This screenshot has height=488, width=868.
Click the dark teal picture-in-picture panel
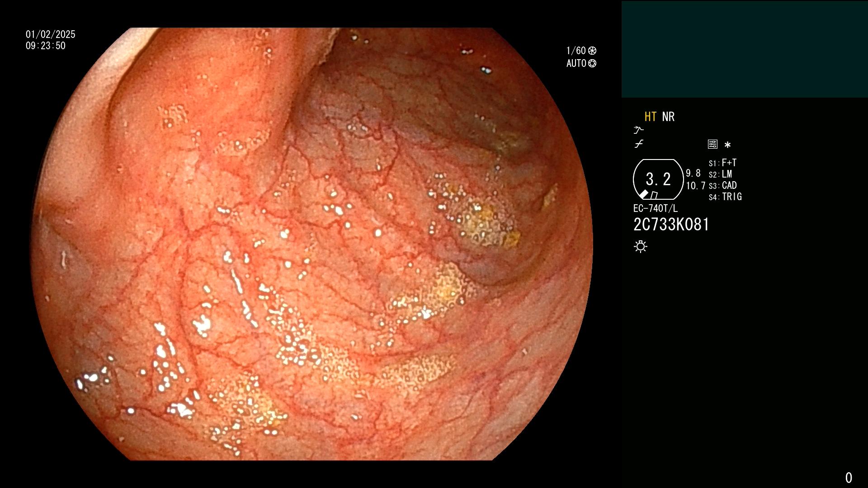(x=745, y=49)
